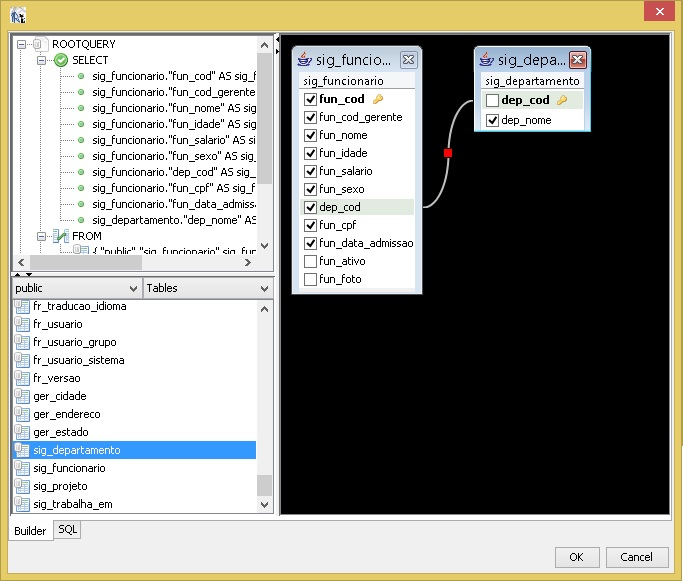Close the sig_funcionario table box
Screen dimensions: 683x581
point(408,60)
